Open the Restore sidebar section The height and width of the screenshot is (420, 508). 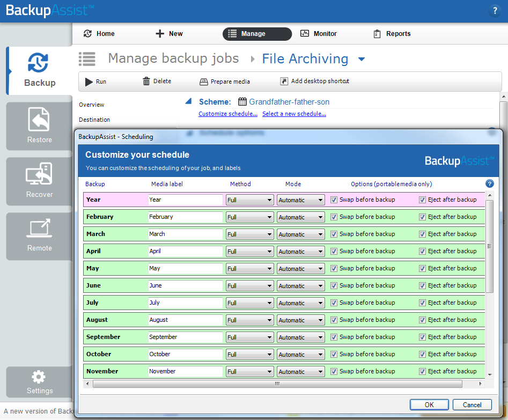[x=39, y=126]
